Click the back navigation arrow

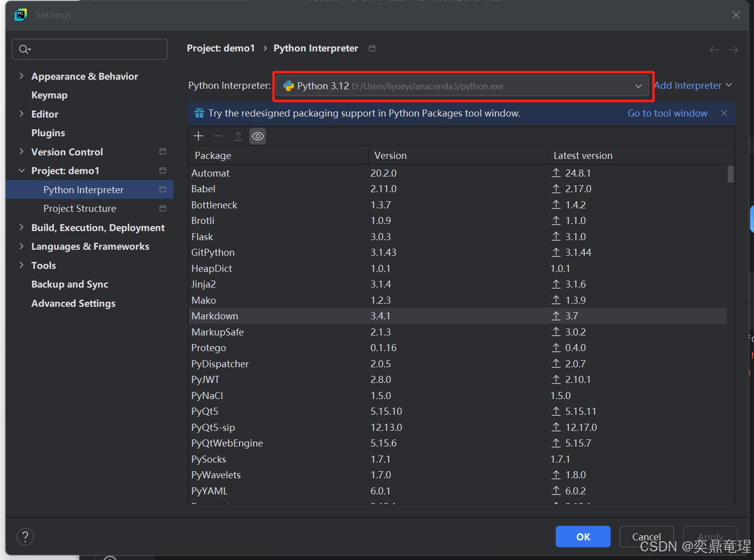pyautogui.click(x=714, y=49)
